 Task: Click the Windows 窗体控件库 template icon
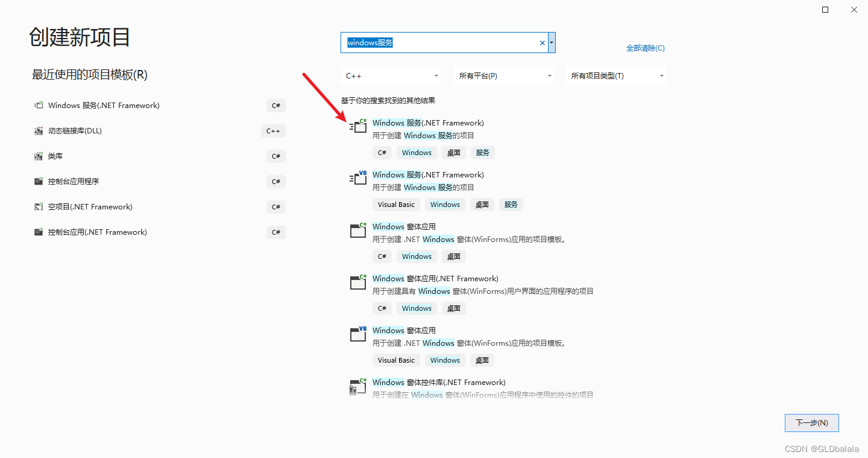point(358,386)
